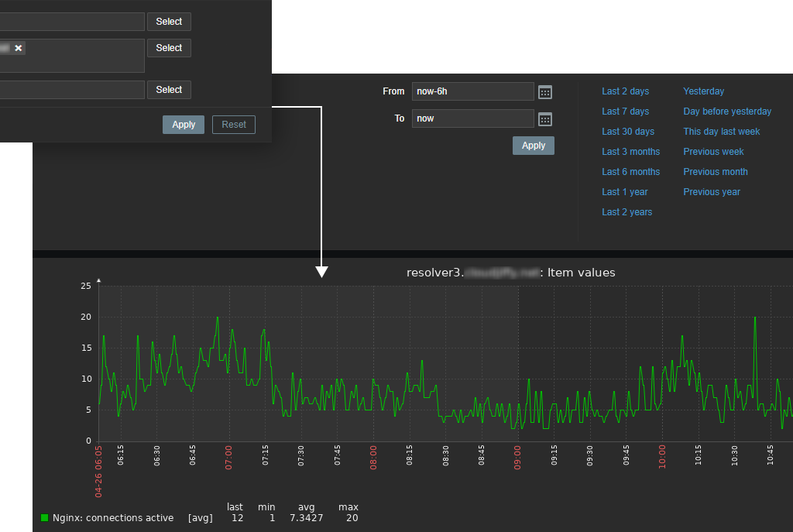
Task: Open the calendar picker next to To field
Action: pos(544,119)
